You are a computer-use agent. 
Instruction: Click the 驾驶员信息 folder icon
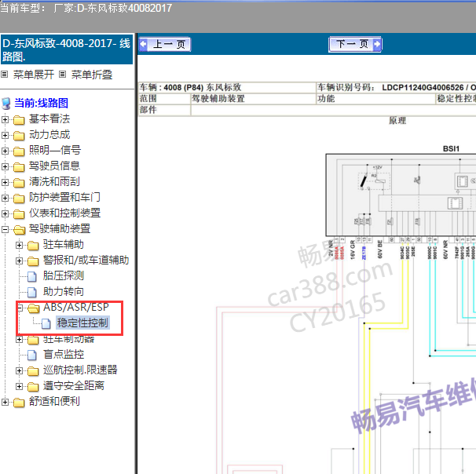19,167
